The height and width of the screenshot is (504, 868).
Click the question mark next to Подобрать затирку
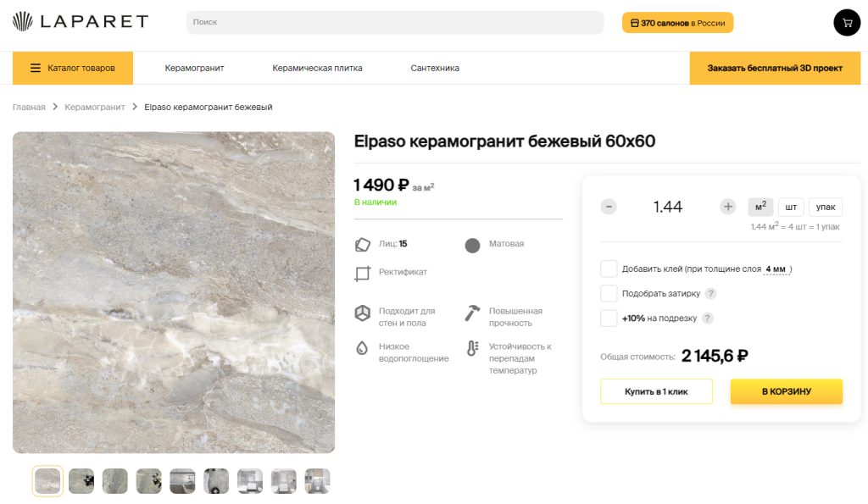711,294
